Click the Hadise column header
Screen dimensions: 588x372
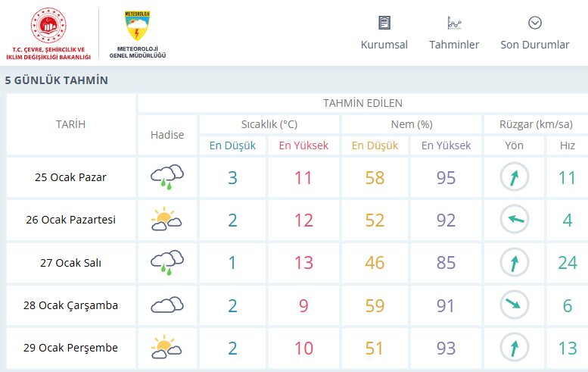pos(167,135)
